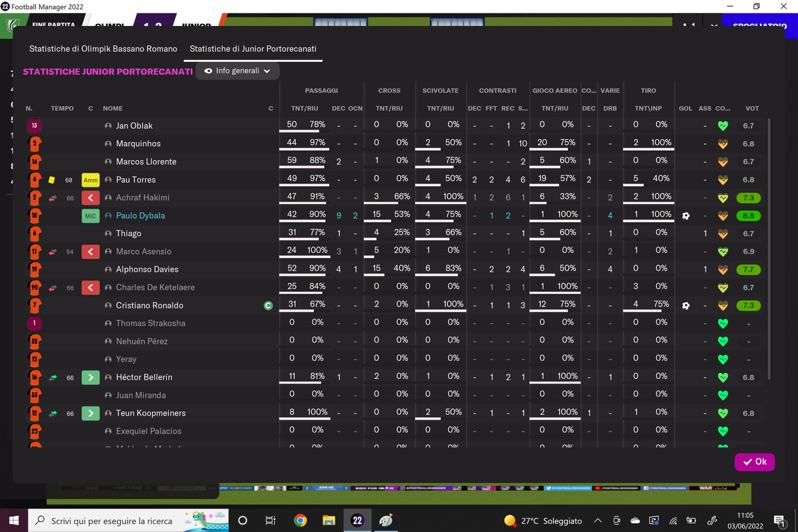Screen dimensions: 798x532
Task: Click the Fine Partita label at top left
Action: click(53, 25)
